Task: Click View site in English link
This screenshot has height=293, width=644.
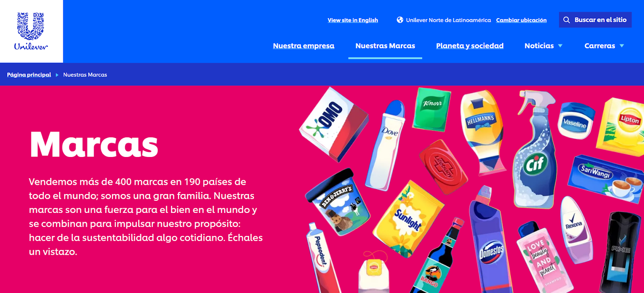Action: pos(353,20)
